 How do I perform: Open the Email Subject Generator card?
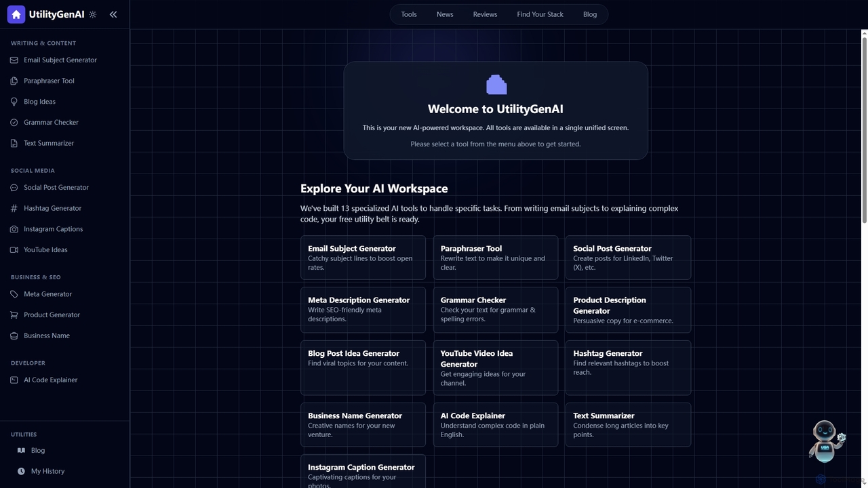pyautogui.click(x=363, y=258)
